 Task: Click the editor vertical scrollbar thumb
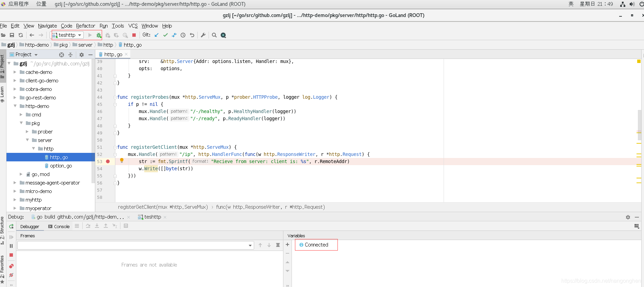tap(639, 125)
